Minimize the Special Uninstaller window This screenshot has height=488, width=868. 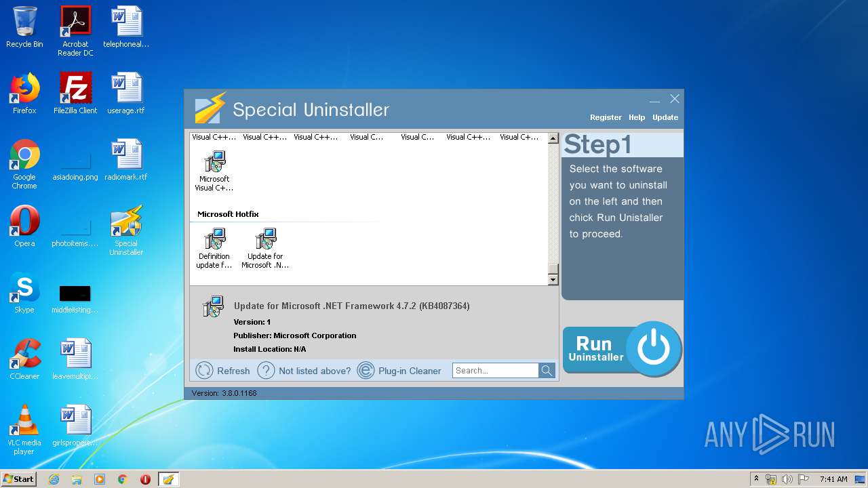point(654,100)
